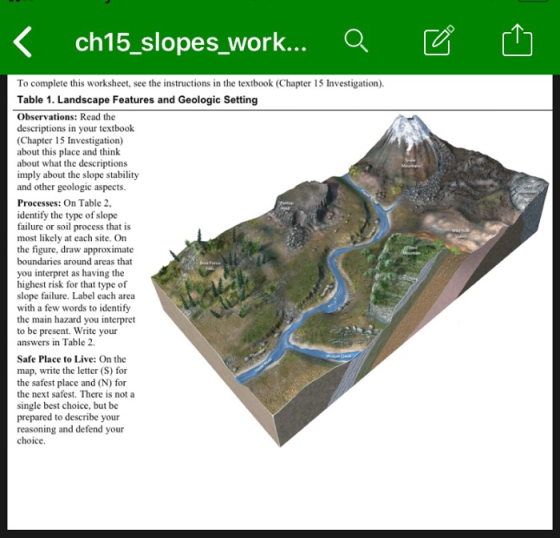560x538 pixels.
Task: Click the bold word 'Processes:'
Action: 39,203
